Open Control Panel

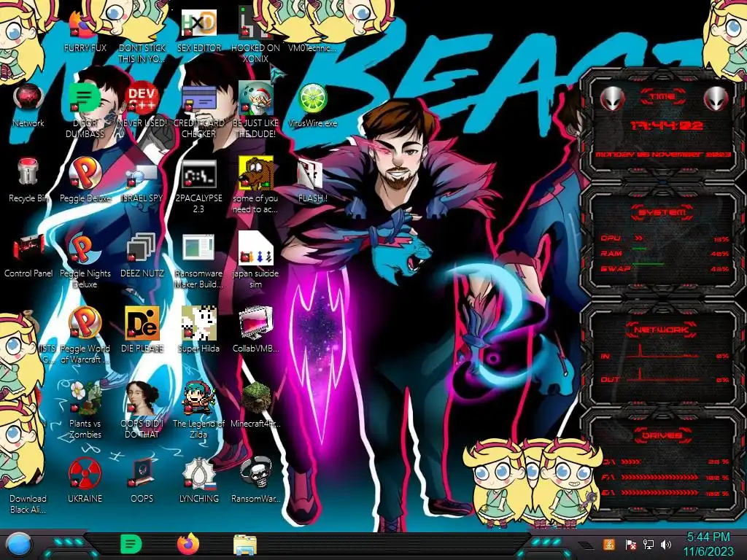28,256
